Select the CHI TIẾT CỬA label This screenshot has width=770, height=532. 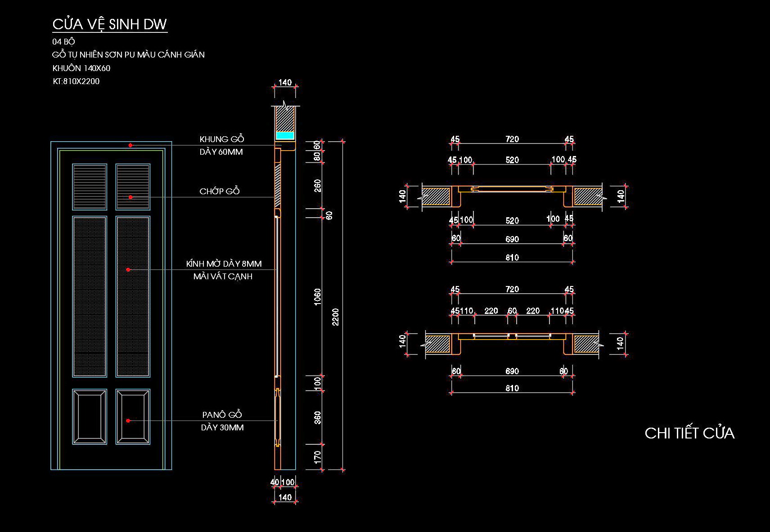click(689, 433)
